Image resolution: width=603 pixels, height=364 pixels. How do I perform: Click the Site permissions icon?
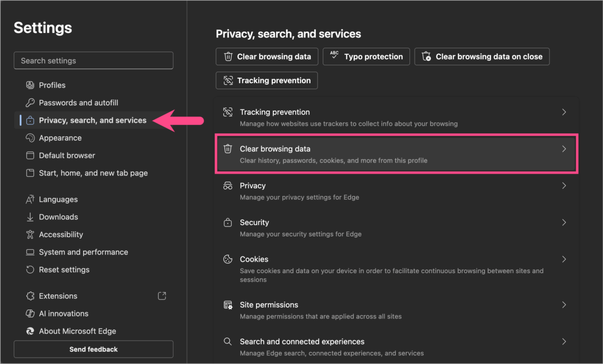pos(228,305)
